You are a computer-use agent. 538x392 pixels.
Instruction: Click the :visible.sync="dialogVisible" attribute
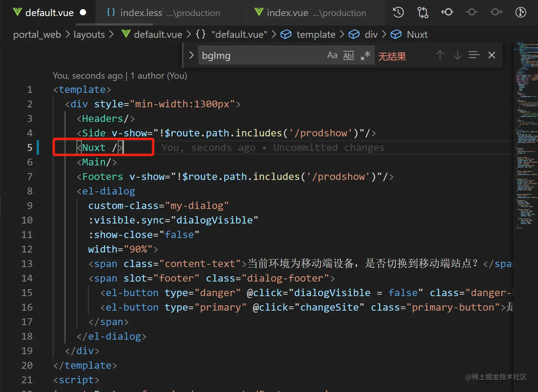coord(173,220)
